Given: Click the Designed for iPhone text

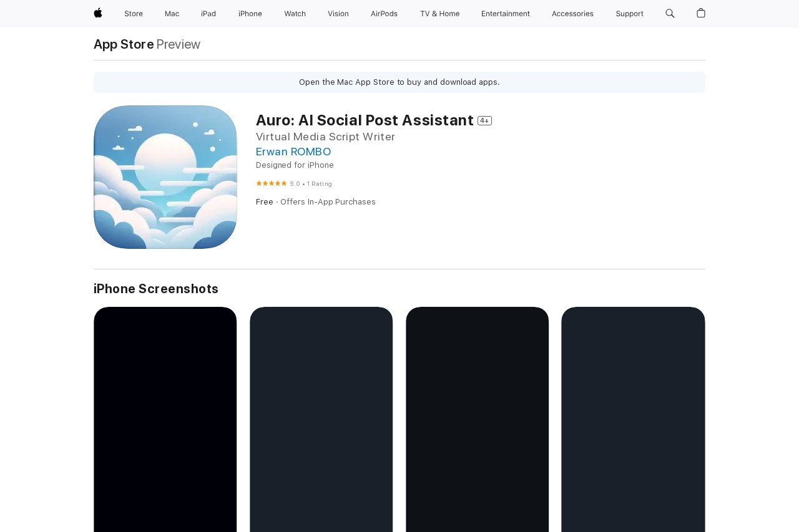Looking at the screenshot, I should 295,165.
